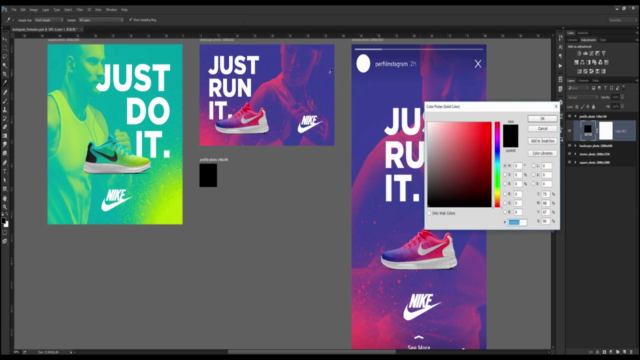Open the Filter menu
This screenshot has width=640, height=360.
point(80,9)
